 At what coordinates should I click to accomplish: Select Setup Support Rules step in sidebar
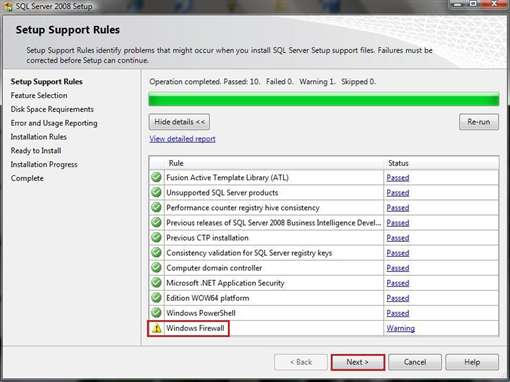point(46,82)
